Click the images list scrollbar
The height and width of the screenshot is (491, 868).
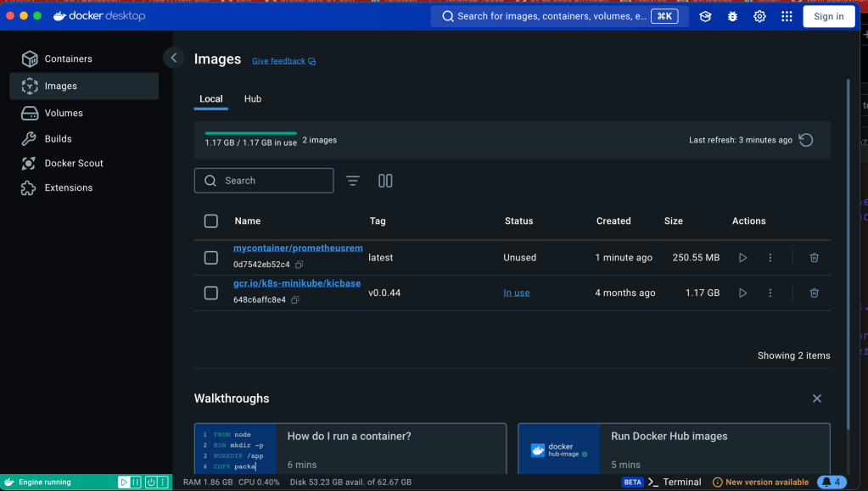pos(848,254)
